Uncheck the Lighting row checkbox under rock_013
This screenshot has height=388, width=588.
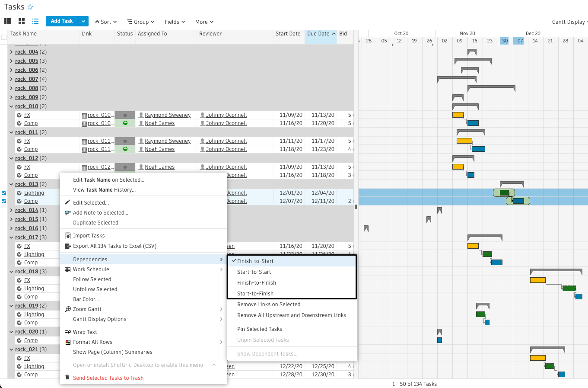point(5,193)
